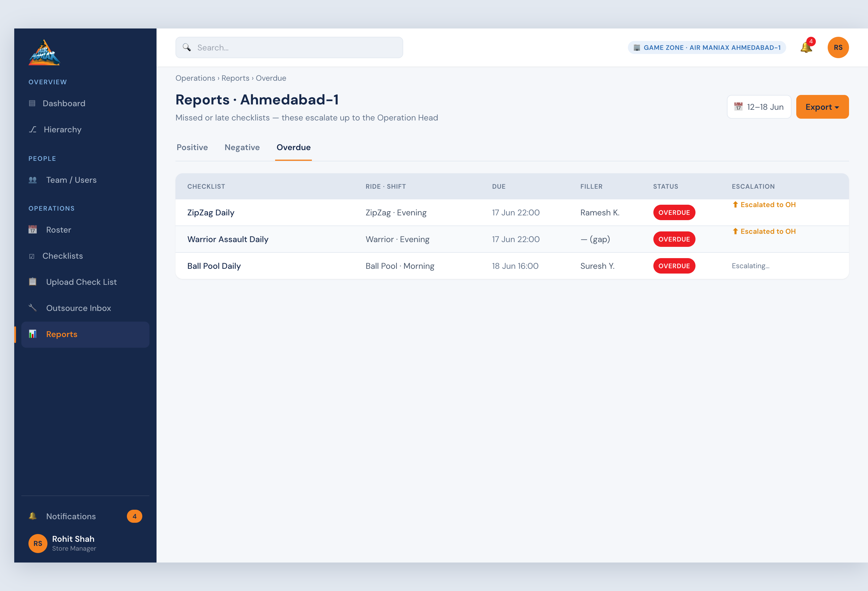Select the Overdue tab

click(x=293, y=147)
